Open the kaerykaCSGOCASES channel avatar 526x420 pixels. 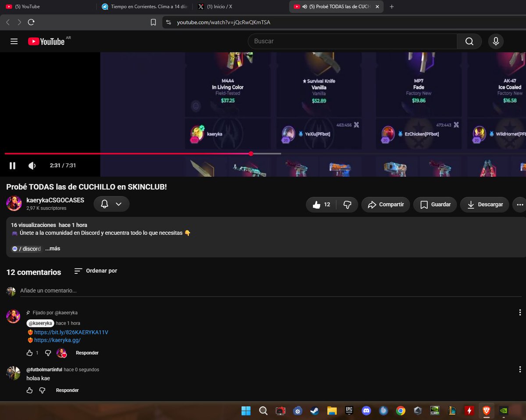(14, 204)
